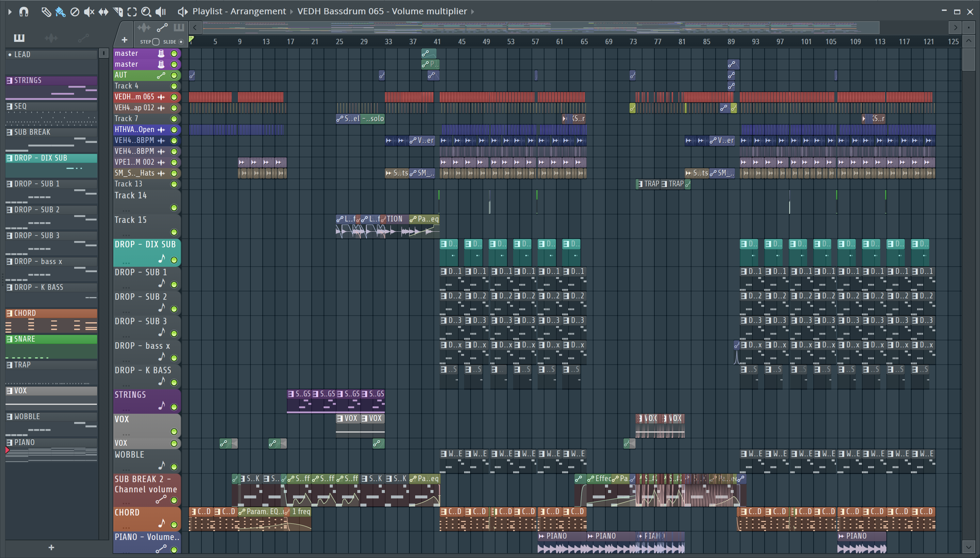This screenshot has height=558, width=980.
Task: Click bar 41 on timeline ruler
Action: tap(437, 42)
